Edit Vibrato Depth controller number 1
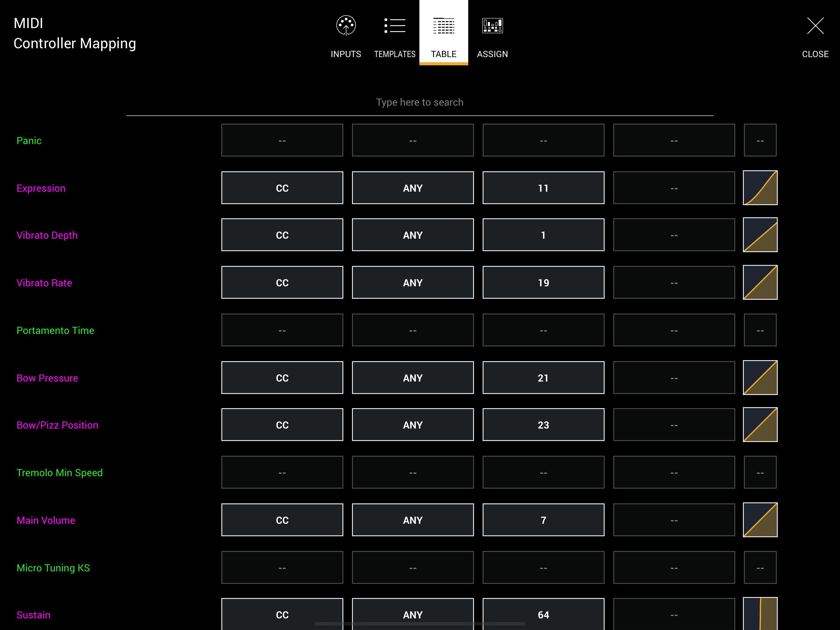 click(543, 235)
